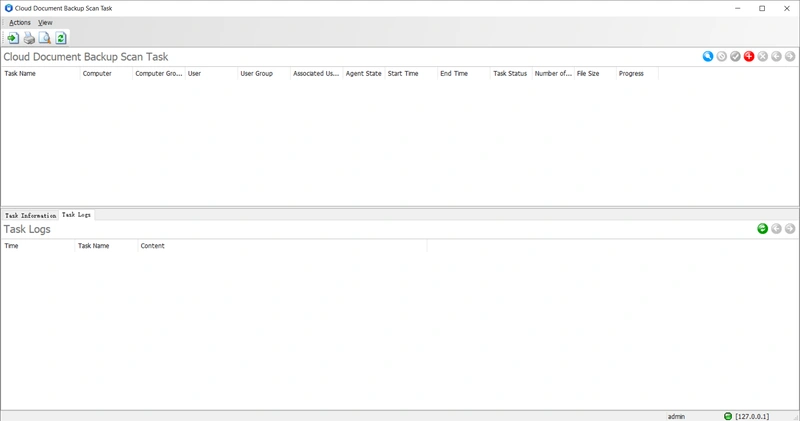The height and width of the screenshot is (421, 800).
Task: Click the User Group column header
Action: click(264, 73)
